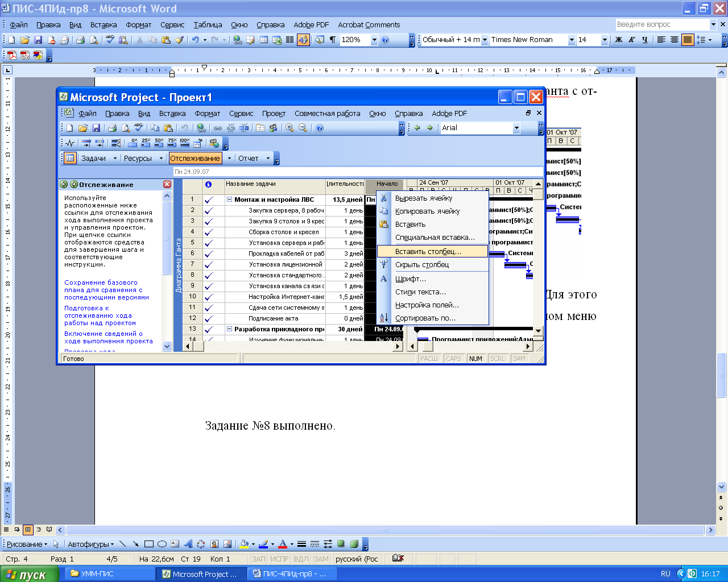This screenshot has height=582, width=728.
Task: Click the Fill Color bucket in Drawing toolbar
Action: 244,544
